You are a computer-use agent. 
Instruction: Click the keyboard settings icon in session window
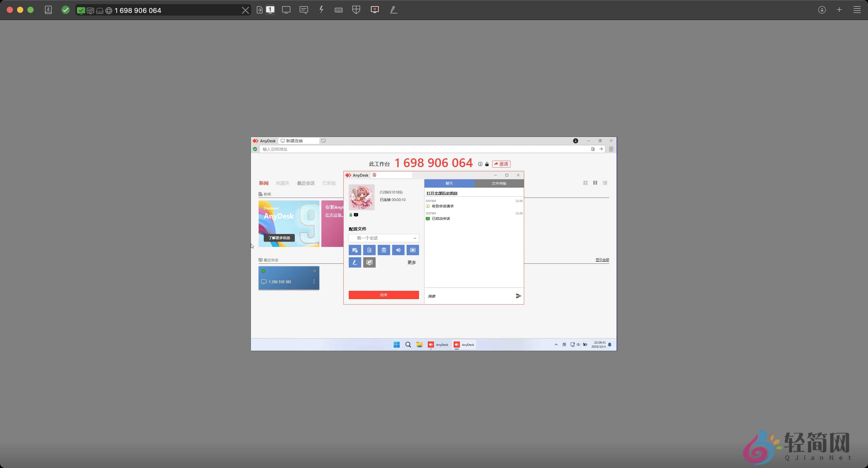pos(355,250)
